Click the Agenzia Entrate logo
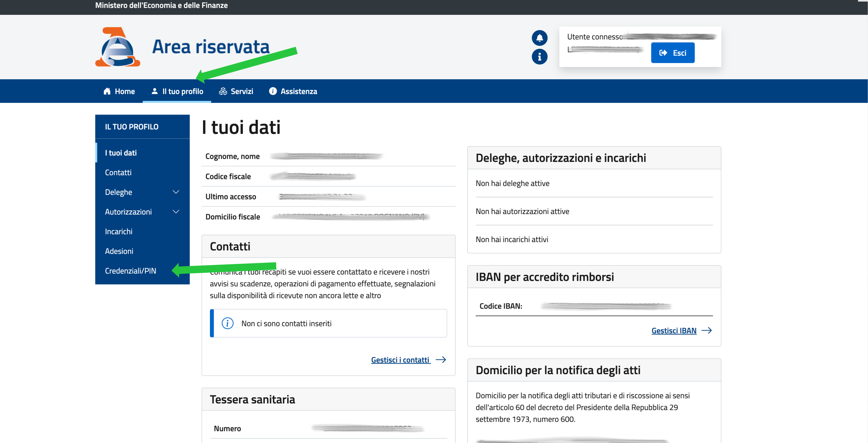Image resolution: width=868 pixels, height=443 pixels. tap(118, 47)
